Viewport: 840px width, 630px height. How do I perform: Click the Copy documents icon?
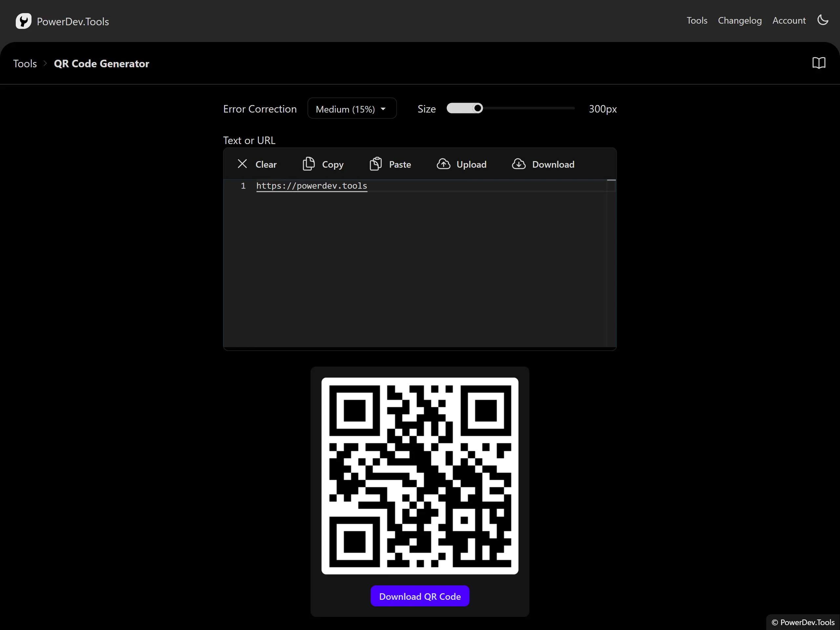click(308, 164)
